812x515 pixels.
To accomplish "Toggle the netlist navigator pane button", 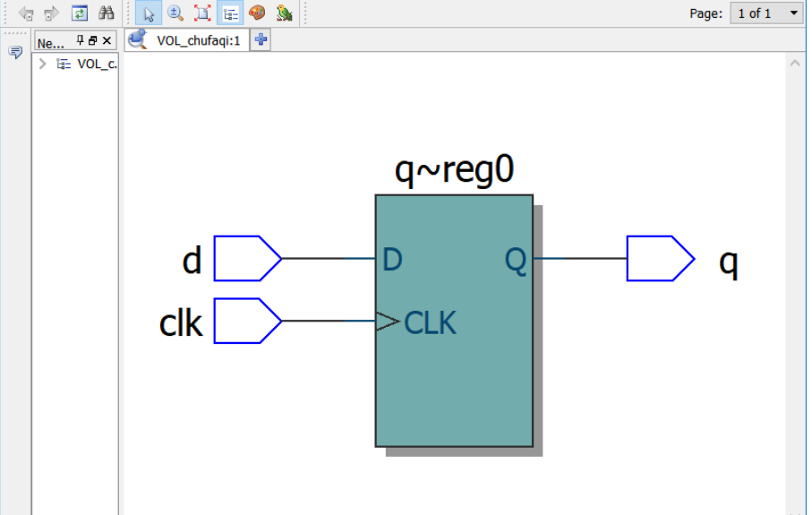I will click(x=230, y=13).
